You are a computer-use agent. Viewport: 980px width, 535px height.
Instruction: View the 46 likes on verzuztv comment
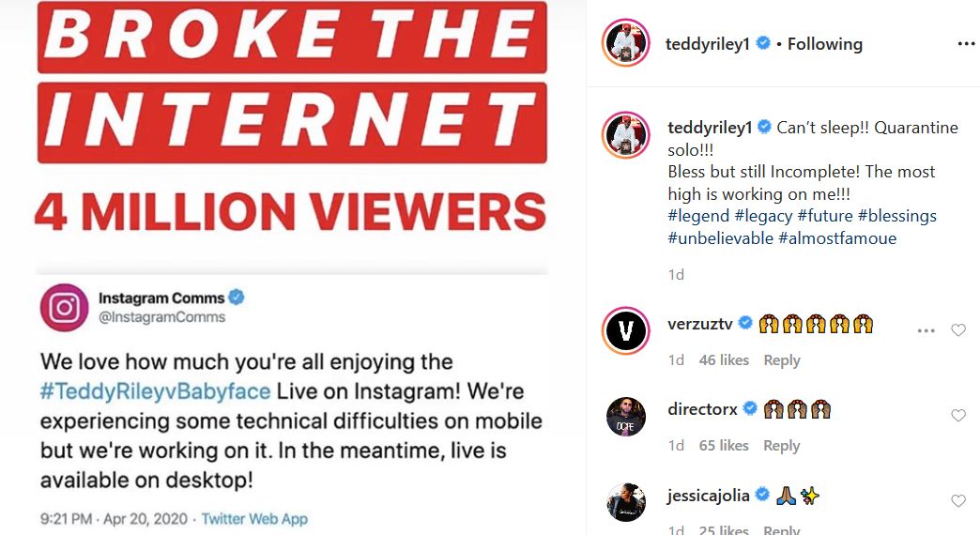coord(724,360)
